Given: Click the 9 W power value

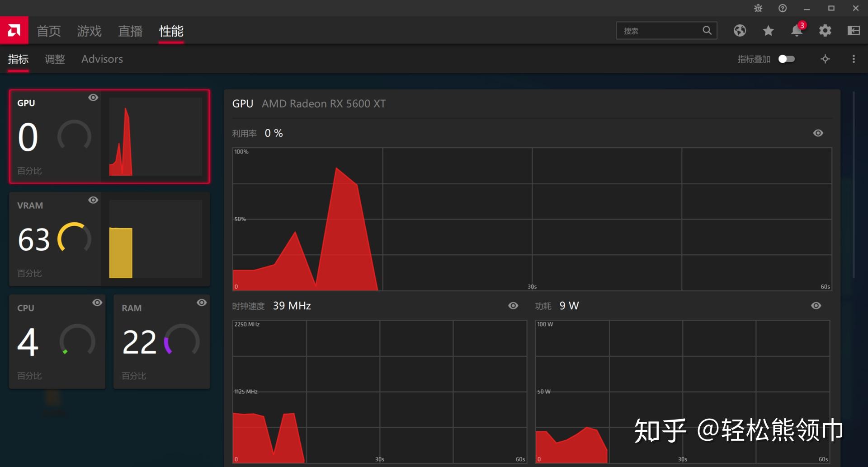Looking at the screenshot, I should pyautogui.click(x=569, y=306).
